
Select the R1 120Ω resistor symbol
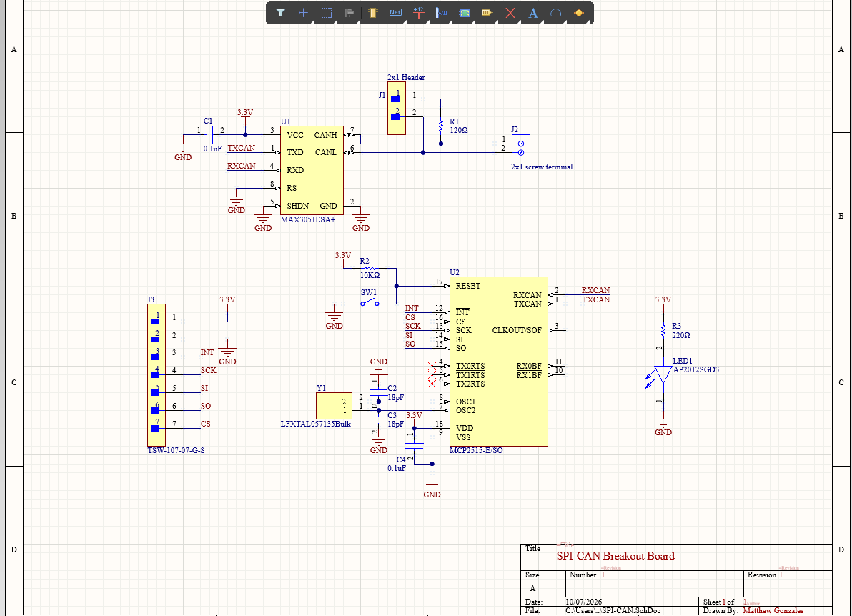coord(441,126)
